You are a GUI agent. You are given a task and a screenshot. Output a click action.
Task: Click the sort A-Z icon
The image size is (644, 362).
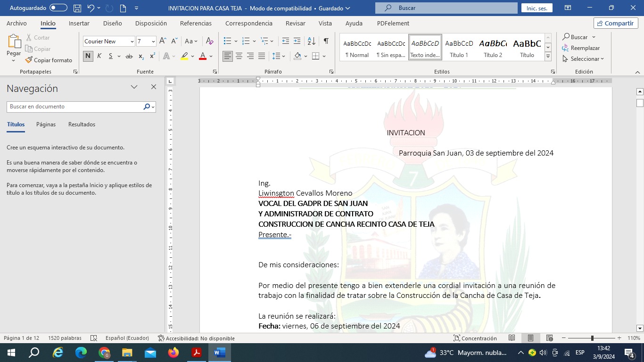tap(311, 41)
